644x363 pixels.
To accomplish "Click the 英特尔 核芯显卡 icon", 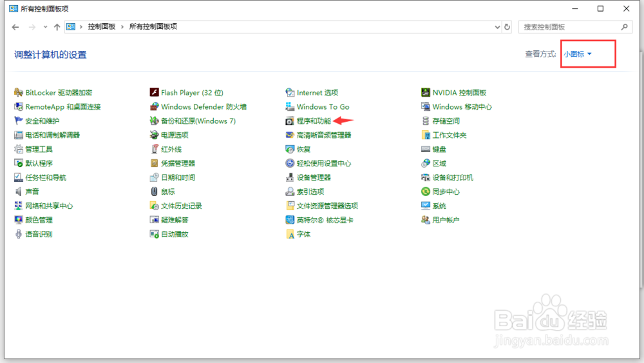I will 290,220.
